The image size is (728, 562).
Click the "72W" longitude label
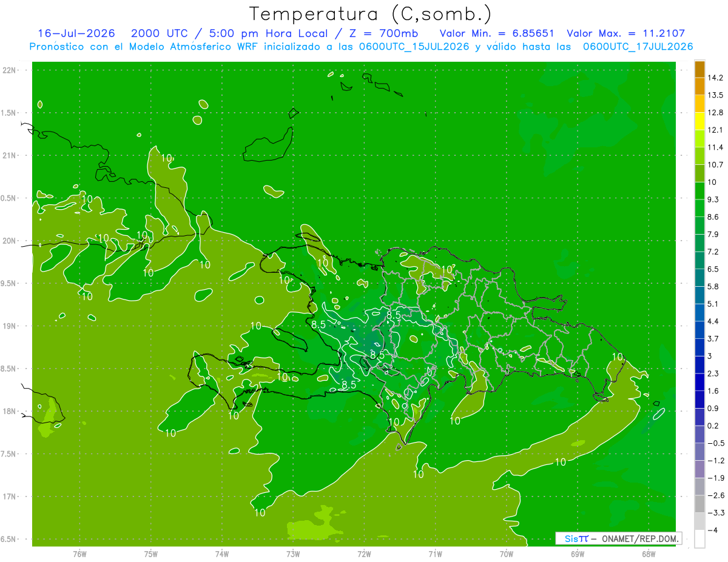pos(364,554)
